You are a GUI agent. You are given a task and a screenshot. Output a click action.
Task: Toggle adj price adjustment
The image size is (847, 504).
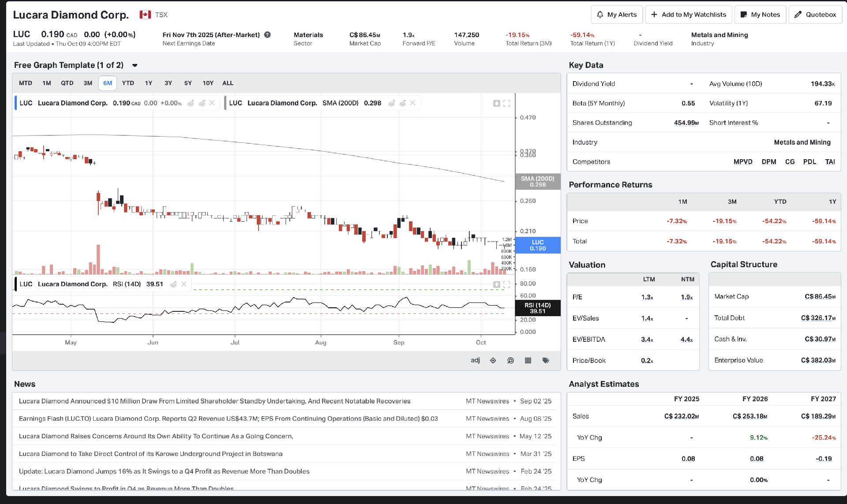475,360
